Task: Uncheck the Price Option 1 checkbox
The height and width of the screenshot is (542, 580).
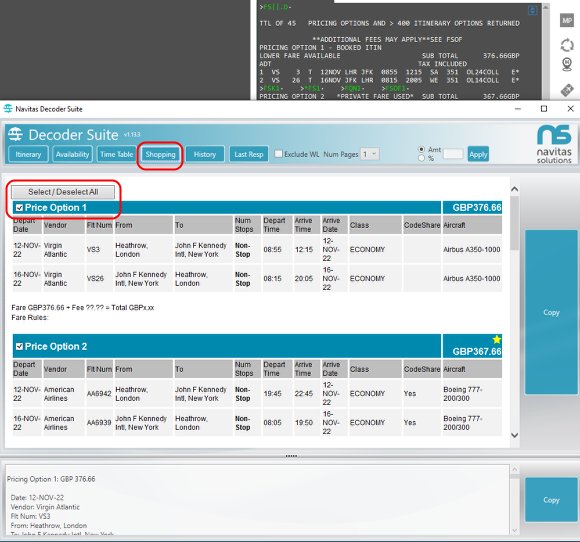Action: pyautogui.click(x=20, y=208)
